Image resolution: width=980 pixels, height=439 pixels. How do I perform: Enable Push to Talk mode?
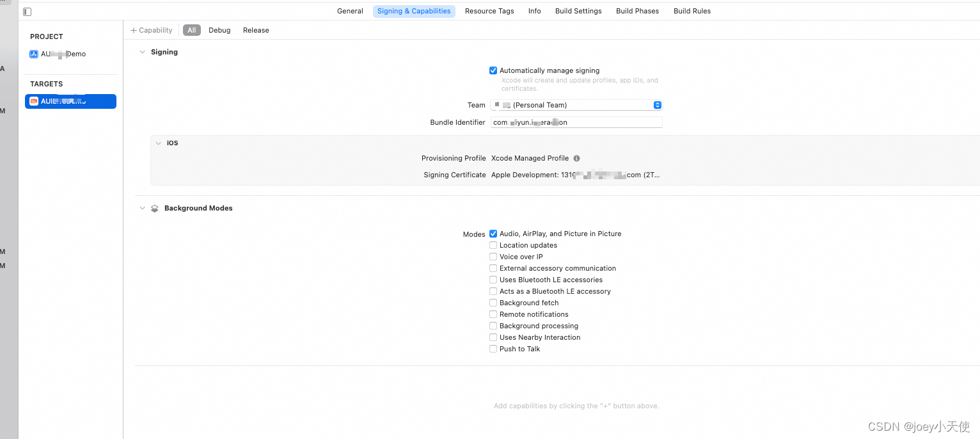(493, 349)
